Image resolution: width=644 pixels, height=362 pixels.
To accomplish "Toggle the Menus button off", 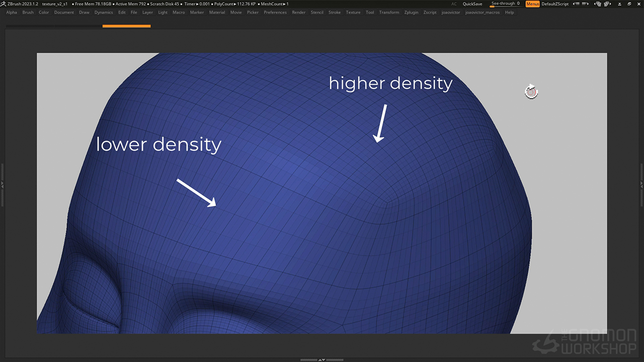I will point(532,4).
